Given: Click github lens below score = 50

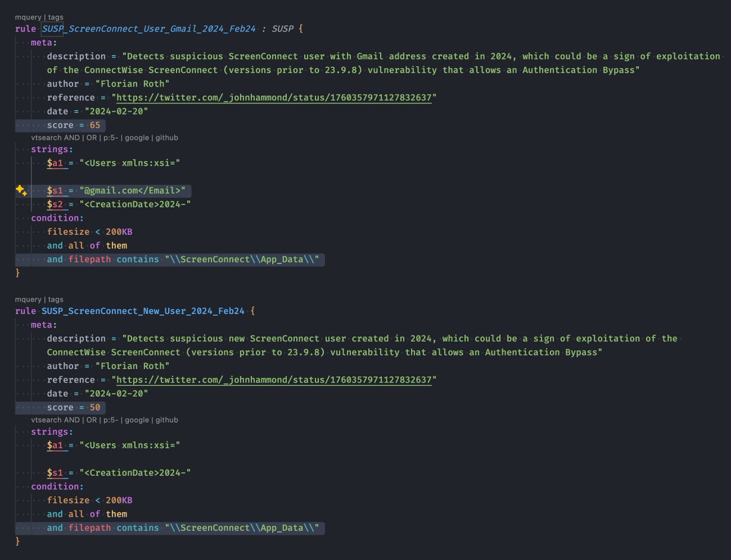Looking at the screenshot, I should (167, 420).
